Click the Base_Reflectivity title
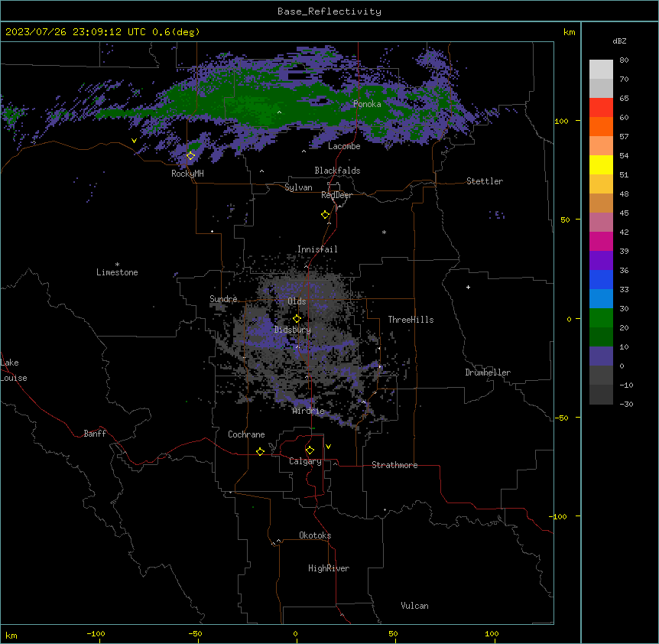This screenshot has width=659, height=644. click(329, 11)
